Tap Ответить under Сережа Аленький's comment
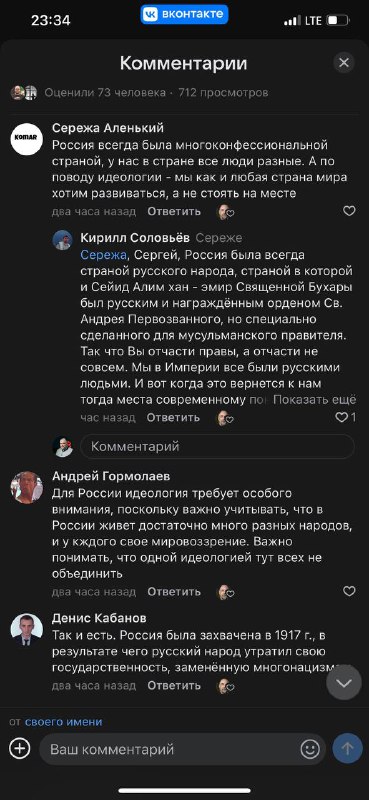The height and width of the screenshot is (800, 369). click(174, 211)
